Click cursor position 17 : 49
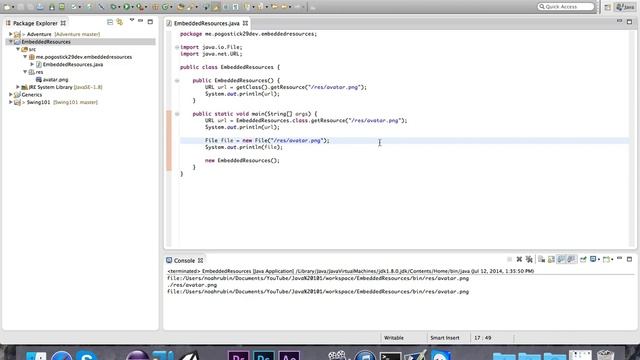The height and width of the screenshot is (360, 640). coord(482,338)
